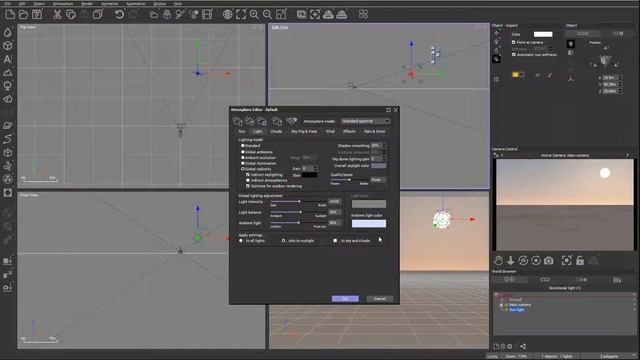Image resolution: width=640 pixels, height=360 pixels.
Task: Click Cancel in the Atmosphere Editor
Action: [x=380, y=299]
